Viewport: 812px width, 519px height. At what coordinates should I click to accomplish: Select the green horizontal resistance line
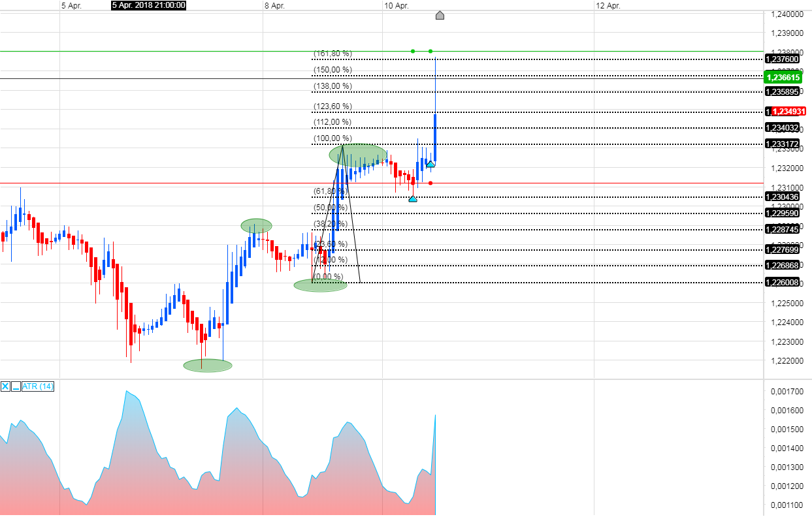[196, 50]
